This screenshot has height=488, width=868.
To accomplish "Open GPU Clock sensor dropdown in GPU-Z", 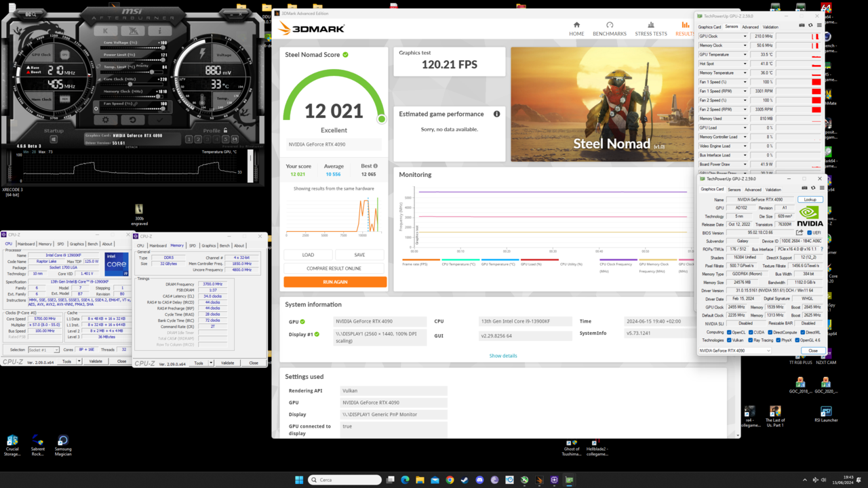I will click(x=745, y=36).
